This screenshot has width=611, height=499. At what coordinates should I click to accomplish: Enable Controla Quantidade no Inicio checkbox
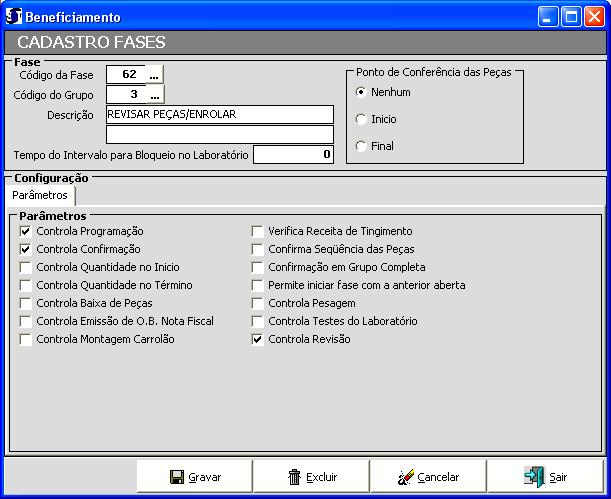(25, 267)
